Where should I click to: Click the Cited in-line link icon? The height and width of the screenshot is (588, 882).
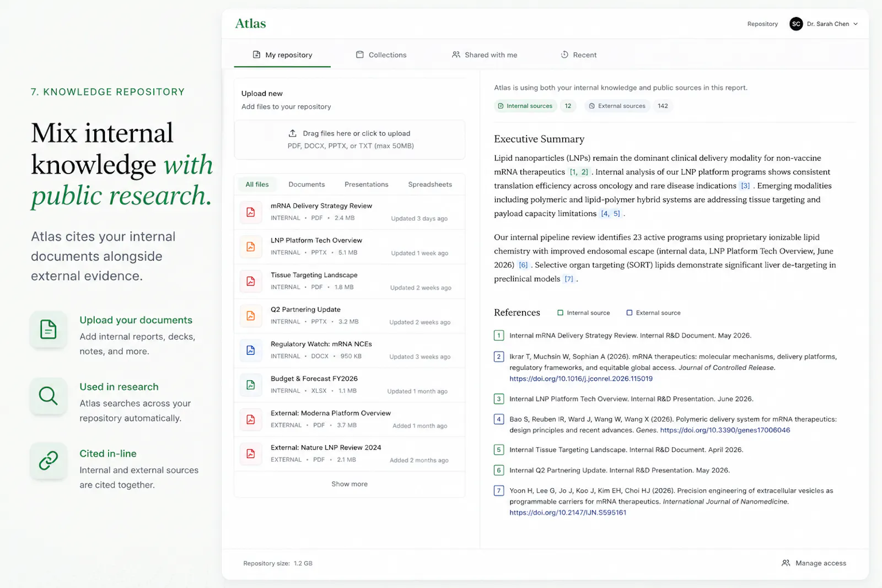(49, 461)
